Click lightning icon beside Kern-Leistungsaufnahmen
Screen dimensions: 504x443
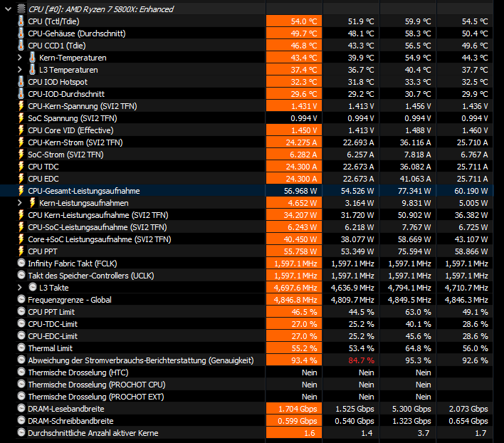pos(32,203)
